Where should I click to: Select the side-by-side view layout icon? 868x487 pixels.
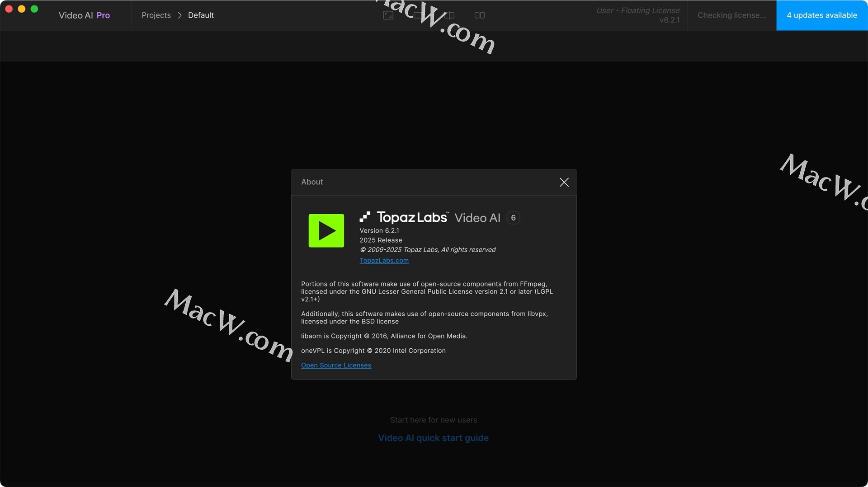pyautogui.click(x=480, y=15)
